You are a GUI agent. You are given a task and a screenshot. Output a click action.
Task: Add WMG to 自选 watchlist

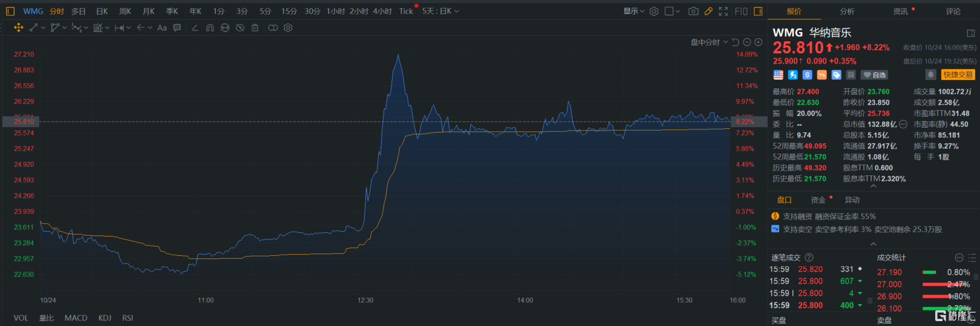(x=875, y=75)
